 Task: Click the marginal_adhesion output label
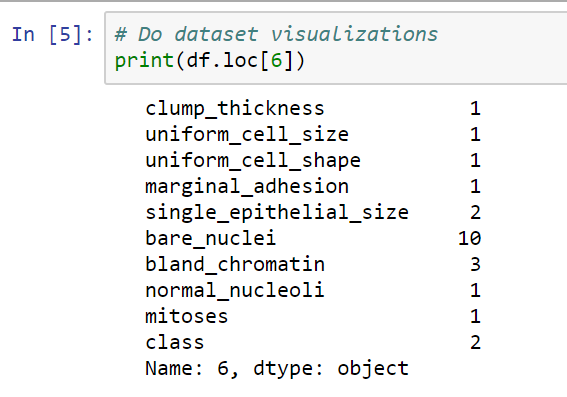pos(247,187)
